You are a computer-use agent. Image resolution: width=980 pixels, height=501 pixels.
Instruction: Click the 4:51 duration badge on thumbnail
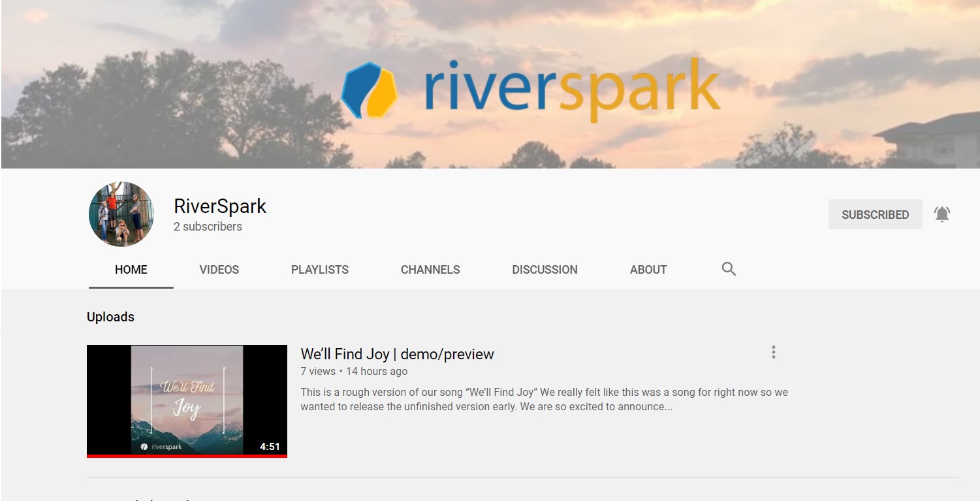click(270, 447)
